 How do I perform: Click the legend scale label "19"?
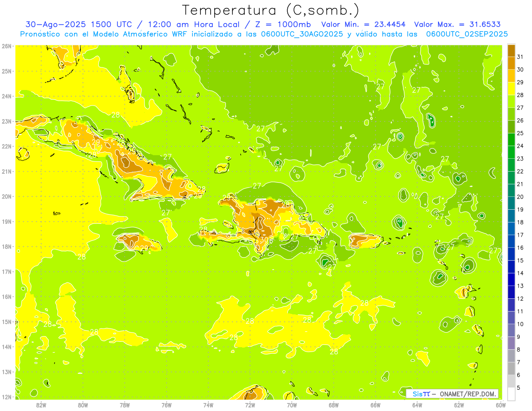520,209
